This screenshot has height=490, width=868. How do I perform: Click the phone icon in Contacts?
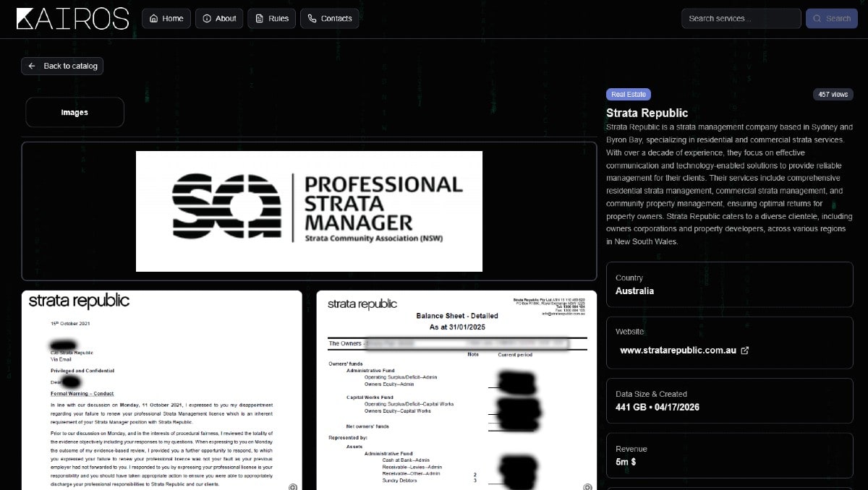click(x=312, y=19)
